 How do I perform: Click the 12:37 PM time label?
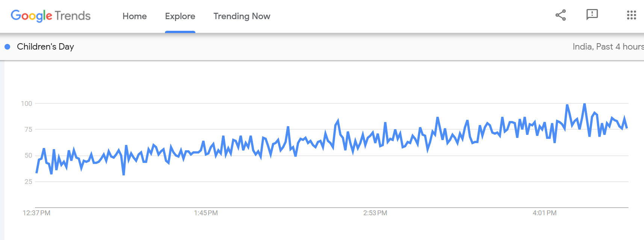[x=36, y=213]
